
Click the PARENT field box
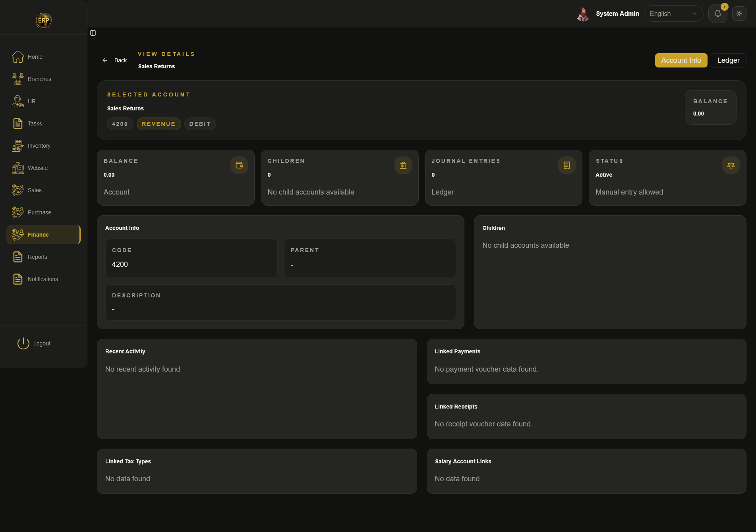click(x=370, y=258)
